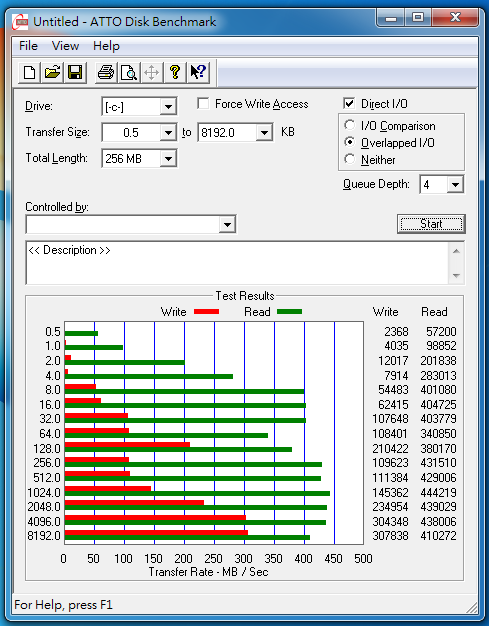The width and height of the screenshot is (489, 626).
Task: Expand the Total Length 256 MB dropdown
Action: (x=168, y=158)
